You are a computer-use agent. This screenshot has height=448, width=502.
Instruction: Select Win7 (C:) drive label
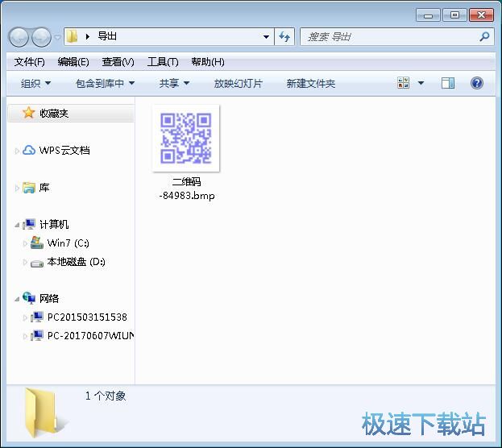[x=68, y=243]
